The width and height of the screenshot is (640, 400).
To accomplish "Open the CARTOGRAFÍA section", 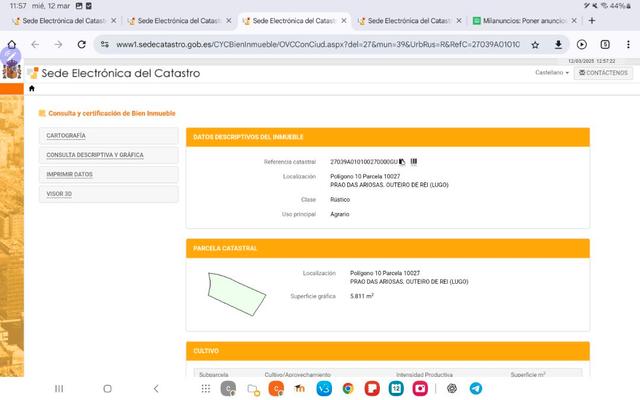I will 110,135.
